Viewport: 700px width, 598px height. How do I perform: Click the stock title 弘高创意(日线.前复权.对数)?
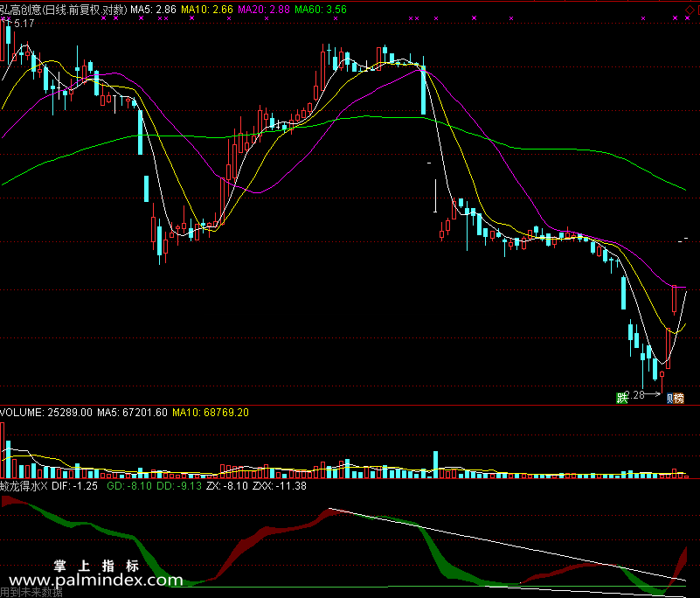coord(64,10)
